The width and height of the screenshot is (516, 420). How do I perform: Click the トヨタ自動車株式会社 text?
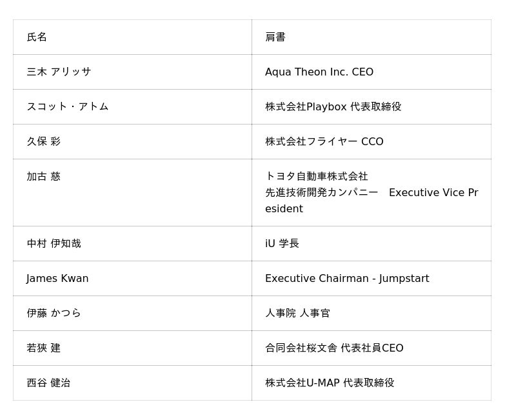316,176
